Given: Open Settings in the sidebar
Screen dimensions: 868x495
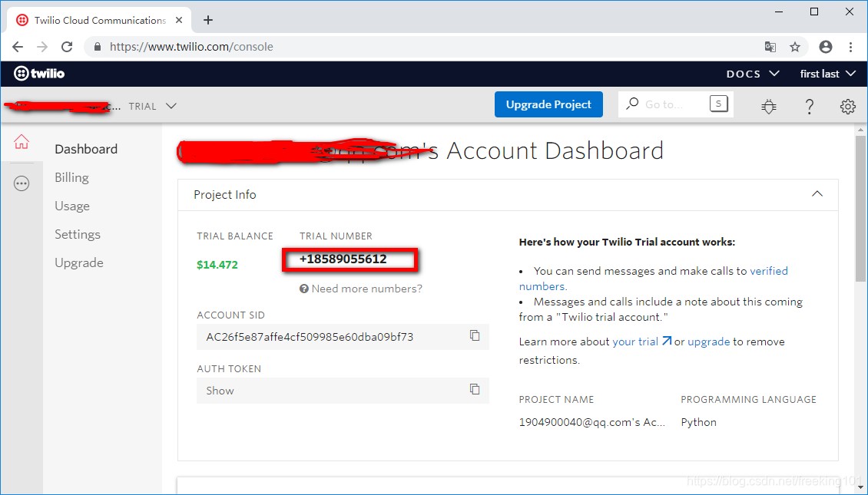Looking at the screenshot, I should (78, 235).
